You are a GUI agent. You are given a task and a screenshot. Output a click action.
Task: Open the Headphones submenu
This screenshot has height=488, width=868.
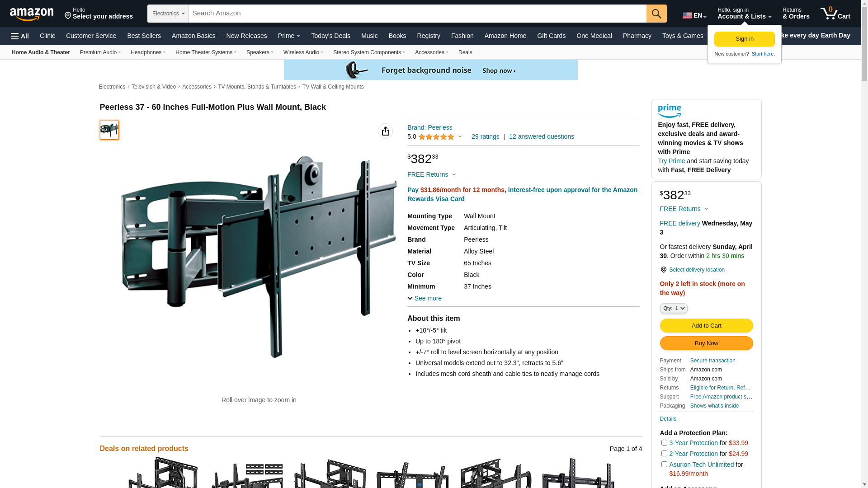(x=148, y=52)
